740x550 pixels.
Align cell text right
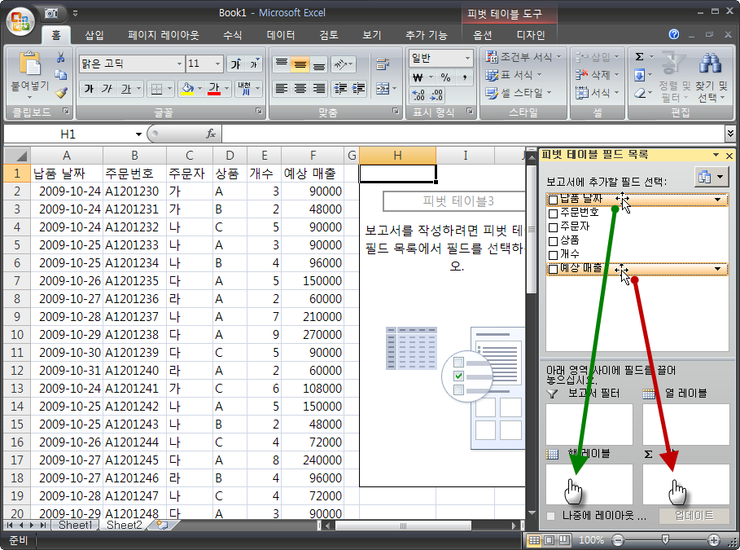click(319, 88)
